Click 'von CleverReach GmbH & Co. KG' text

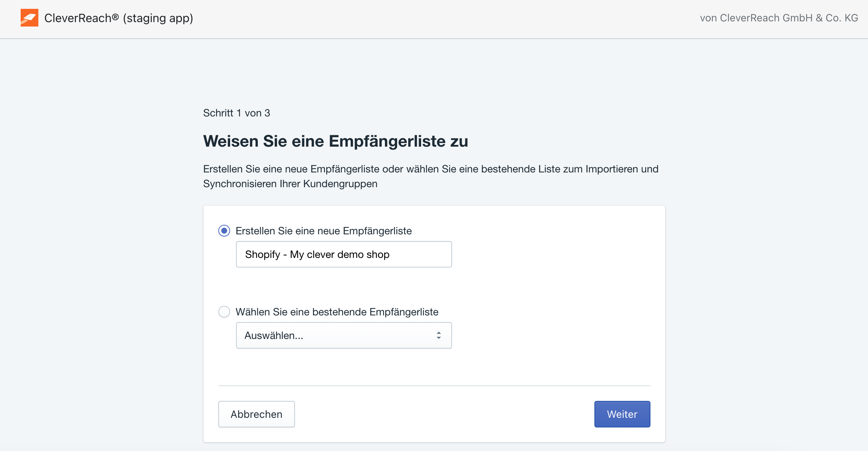779,18
